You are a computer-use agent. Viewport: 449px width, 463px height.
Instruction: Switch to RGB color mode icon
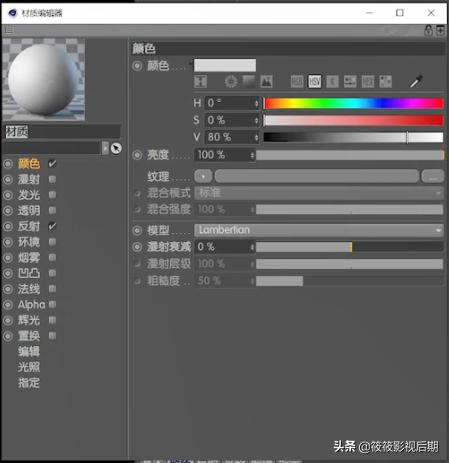tap(297, 81)
